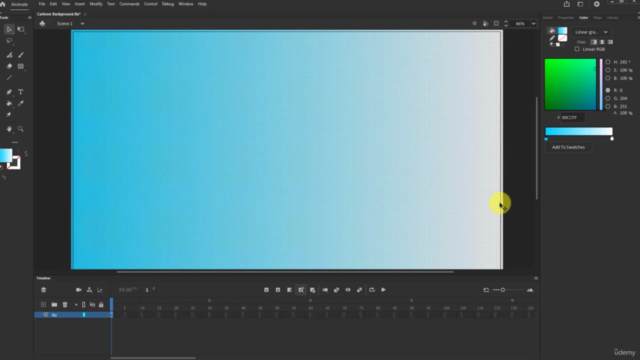Click the center stage icon

pyautogui.click(x=474, y=24)
